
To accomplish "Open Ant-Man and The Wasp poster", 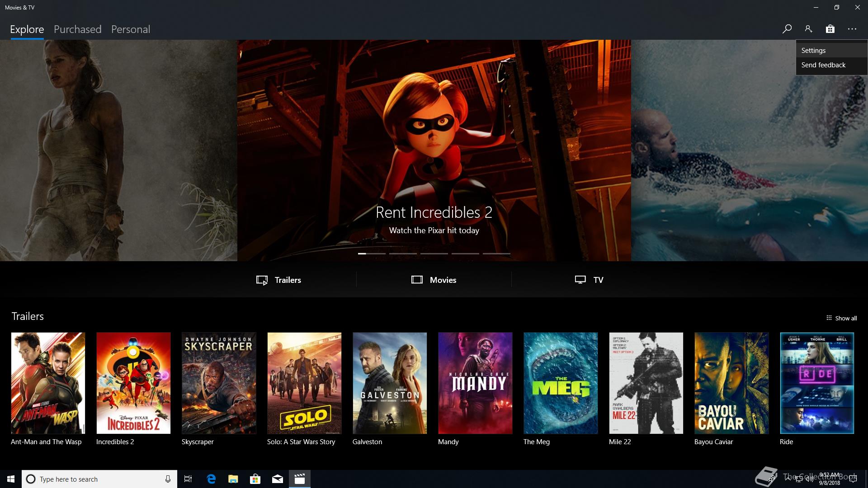I will click(x=48, y=383).
